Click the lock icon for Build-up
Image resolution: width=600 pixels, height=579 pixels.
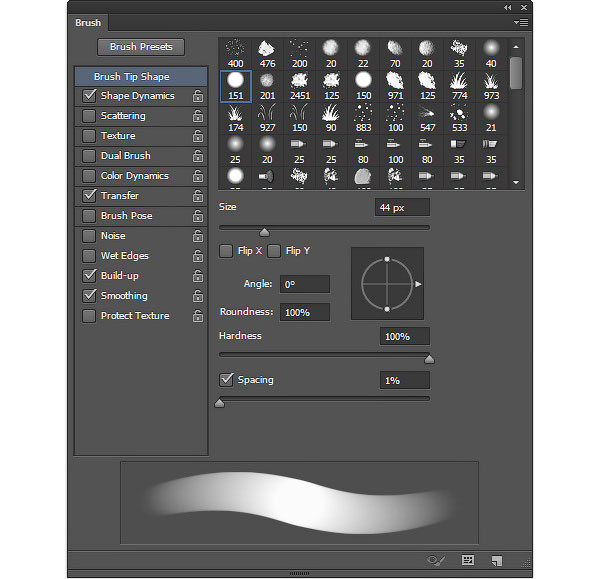point(198,276)
